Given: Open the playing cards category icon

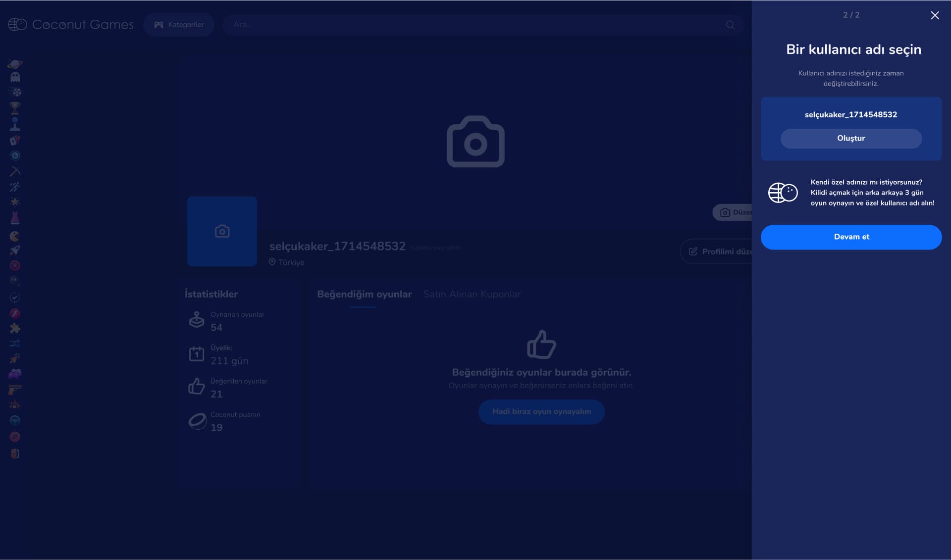Looking at the screenshot, I should coord(15,140).
